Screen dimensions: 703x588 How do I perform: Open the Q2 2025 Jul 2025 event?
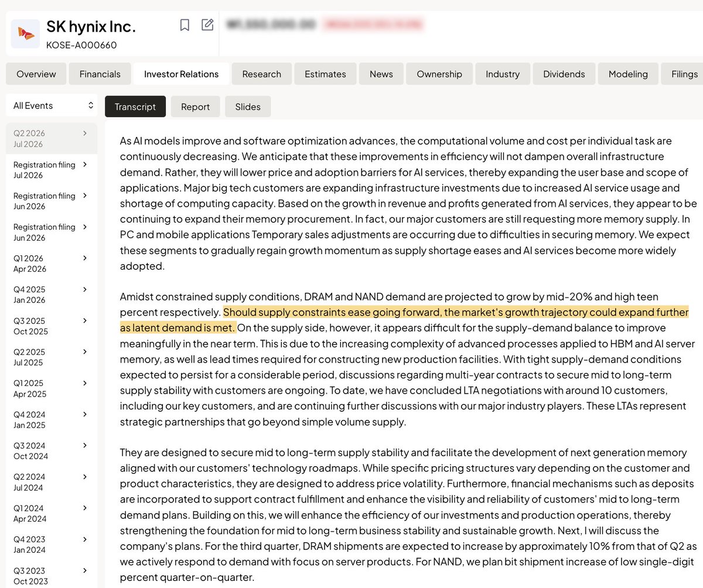point(52,357)
